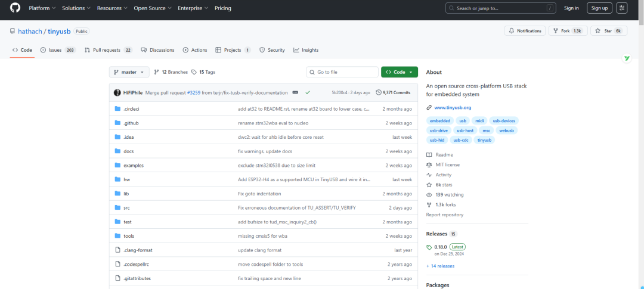The width and height of the screenshot is (644, 289).
Task: Click Report repository link
Action: 444,215
